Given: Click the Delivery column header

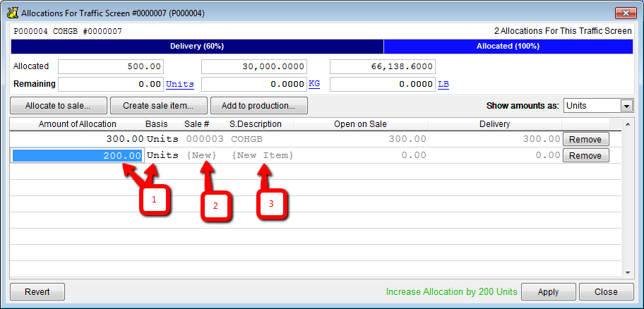Looking at the screenshot, I should (494, 124).
